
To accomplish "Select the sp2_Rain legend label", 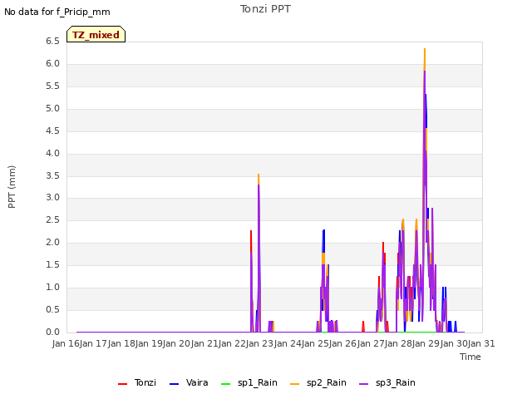I will [x=327, y=382].
